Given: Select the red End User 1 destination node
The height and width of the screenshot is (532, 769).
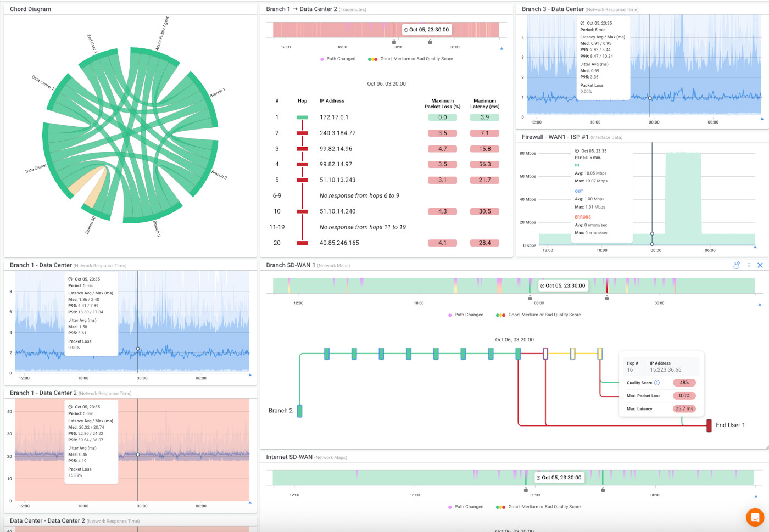Looking at the screenshot, I should point(709,425).
